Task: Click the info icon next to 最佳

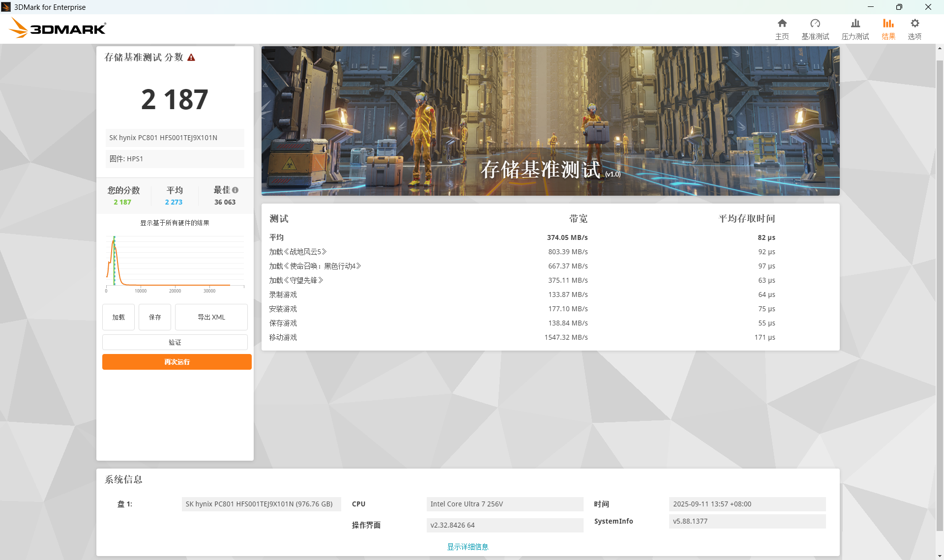Action: point(235,190)
